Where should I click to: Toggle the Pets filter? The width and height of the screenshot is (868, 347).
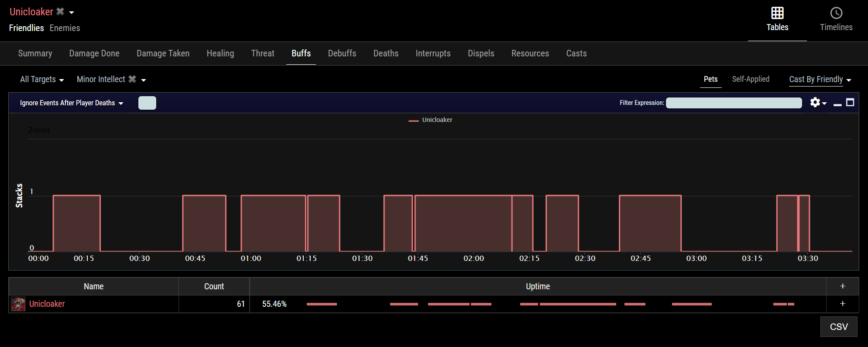pos(710,79)
